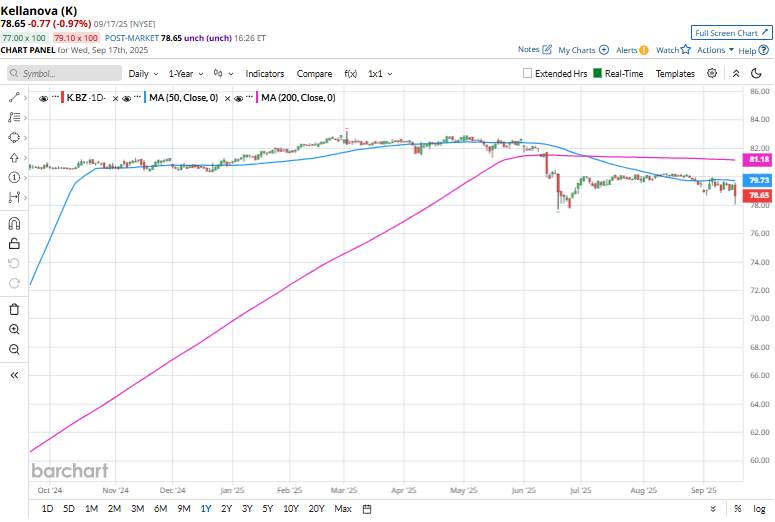
Task: Choose the arrow marker tool
Action: coord(14,158)
